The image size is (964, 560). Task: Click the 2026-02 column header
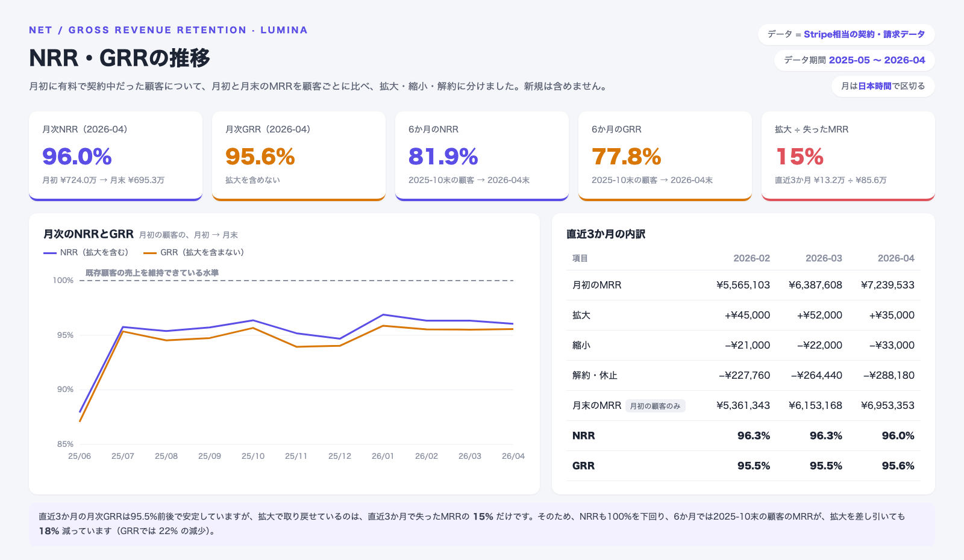click(751, 258)
